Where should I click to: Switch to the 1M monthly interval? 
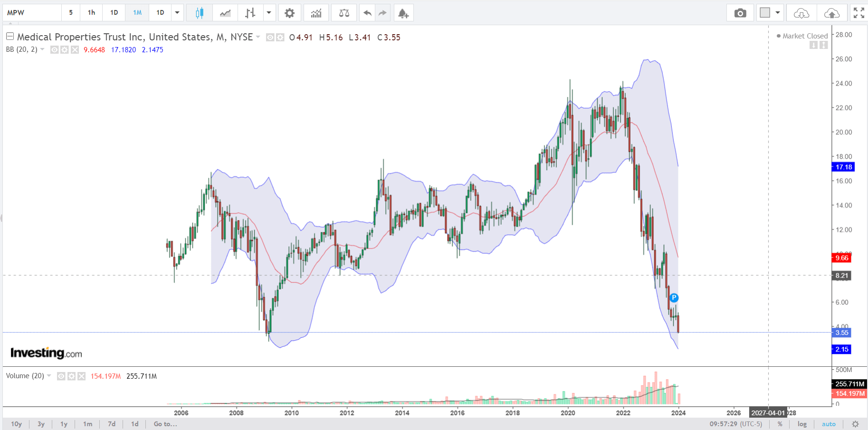pyautogui.click(x=137, y=12)
